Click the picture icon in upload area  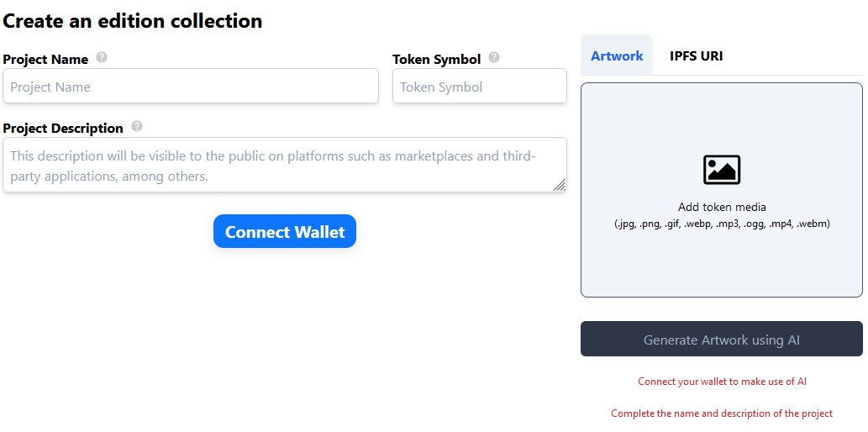click(x=721, y=170)
